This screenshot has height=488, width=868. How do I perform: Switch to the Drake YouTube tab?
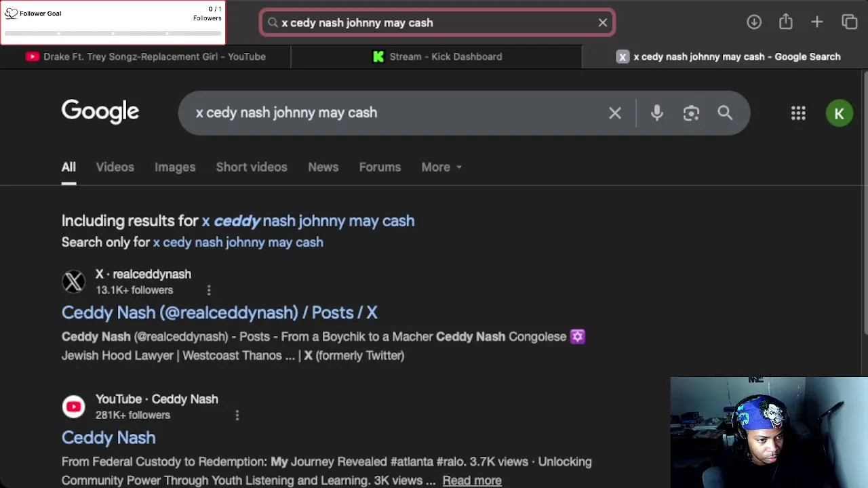(146, 57)
